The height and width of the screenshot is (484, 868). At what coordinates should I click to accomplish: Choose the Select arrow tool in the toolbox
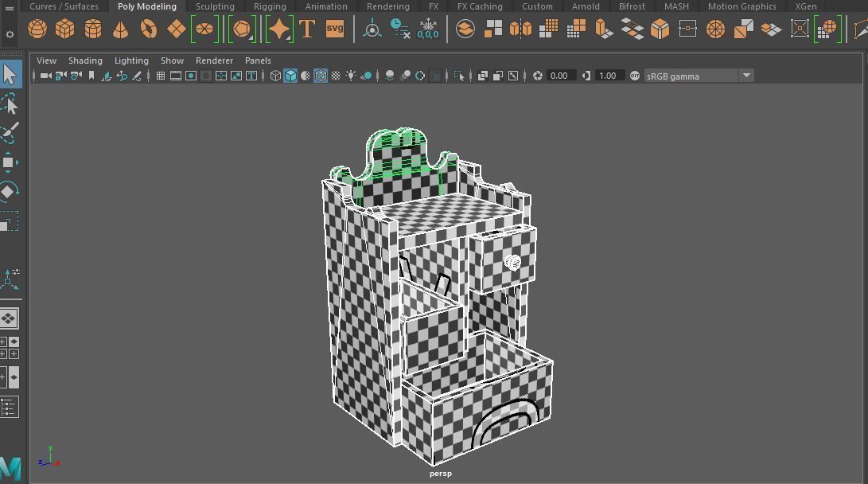[x=10, y=73]
